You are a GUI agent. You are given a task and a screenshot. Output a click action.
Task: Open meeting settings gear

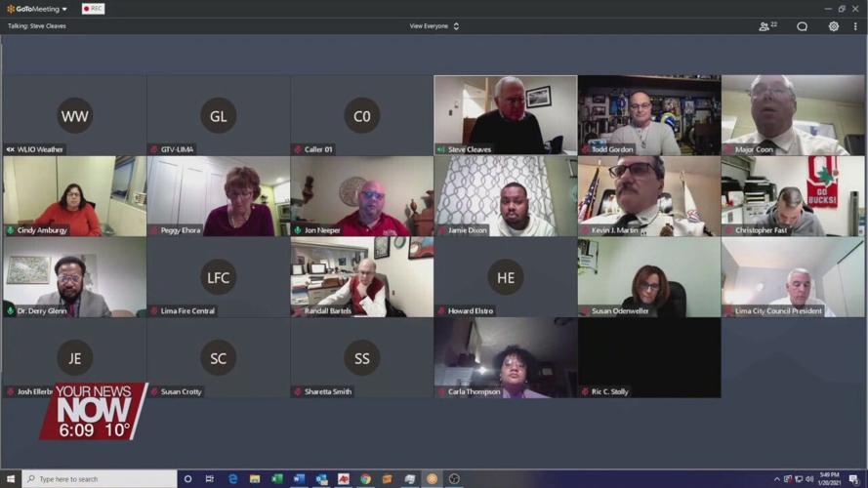click(x=833, y=26)
